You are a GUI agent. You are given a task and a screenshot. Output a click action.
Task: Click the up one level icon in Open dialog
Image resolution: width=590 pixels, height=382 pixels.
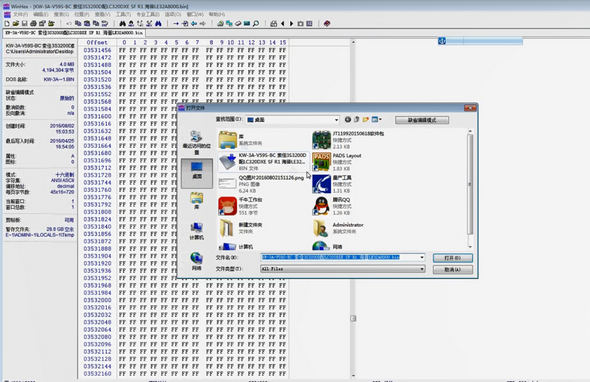pos(357,119)
